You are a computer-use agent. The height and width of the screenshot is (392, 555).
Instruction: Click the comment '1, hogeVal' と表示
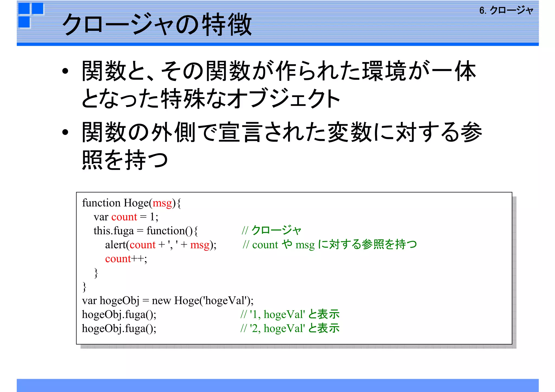(x=290, y=314)
